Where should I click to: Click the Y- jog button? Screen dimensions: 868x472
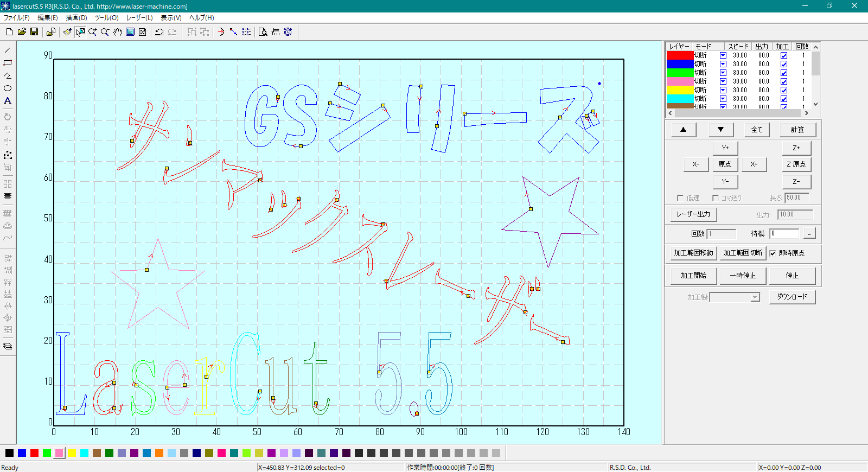(x=725, y=182)
